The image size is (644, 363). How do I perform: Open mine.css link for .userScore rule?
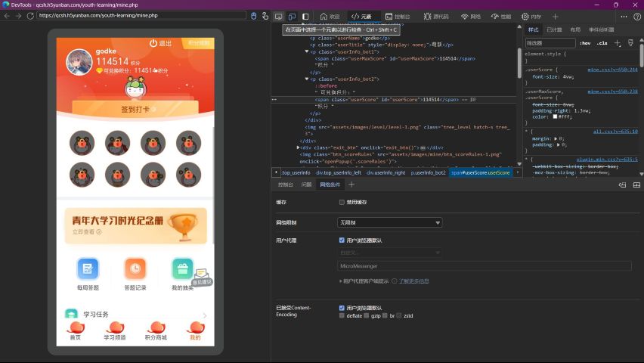point(612,70)
